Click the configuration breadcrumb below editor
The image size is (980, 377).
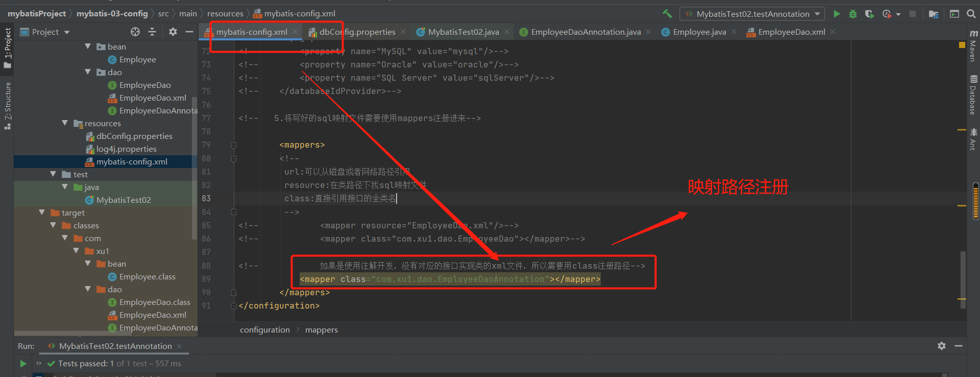[265, 330]
